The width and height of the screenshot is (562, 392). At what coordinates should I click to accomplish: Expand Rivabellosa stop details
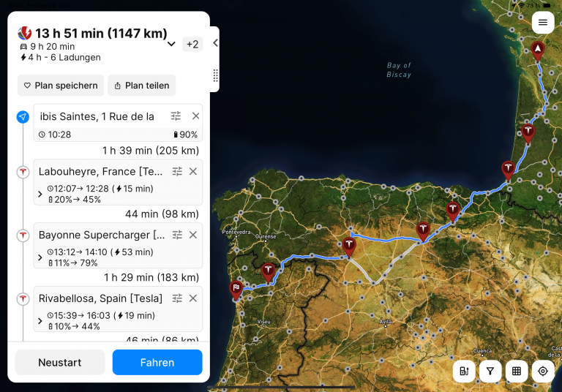[40, 321]
